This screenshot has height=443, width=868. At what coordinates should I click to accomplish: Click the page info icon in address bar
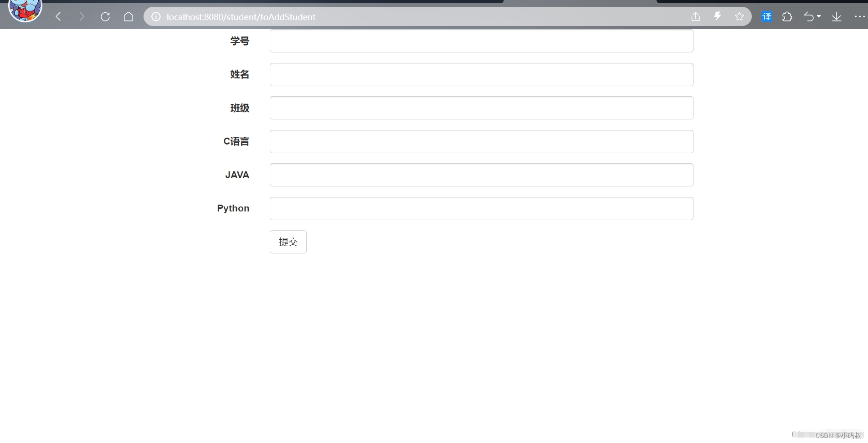(x=156, y=16)
